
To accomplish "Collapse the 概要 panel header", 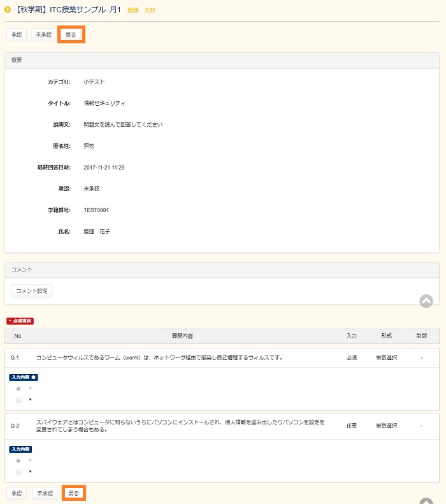I will point(222,60).
